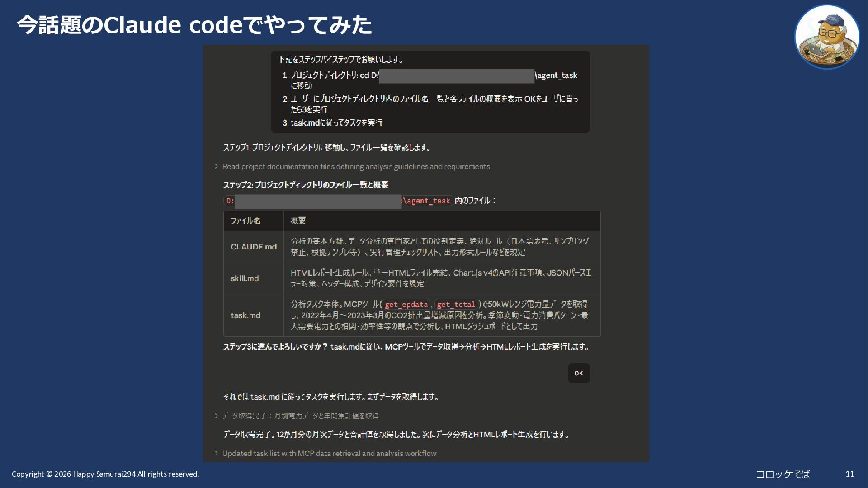
Task: Select the CLAUDE.md table cell
Action: click(x=253, y=247)
